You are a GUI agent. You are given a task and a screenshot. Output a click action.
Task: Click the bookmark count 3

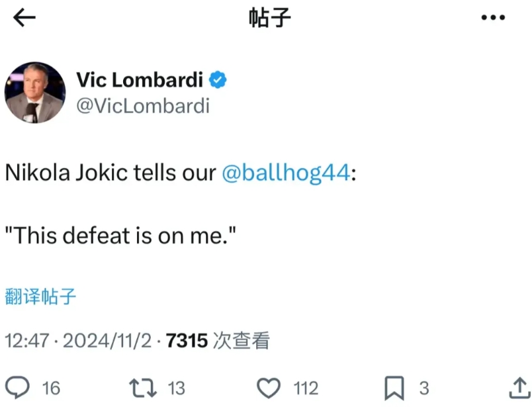coord(424,388)
